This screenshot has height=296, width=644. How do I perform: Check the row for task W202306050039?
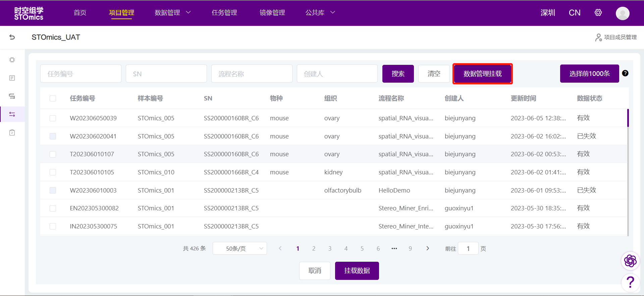[53, 118]
